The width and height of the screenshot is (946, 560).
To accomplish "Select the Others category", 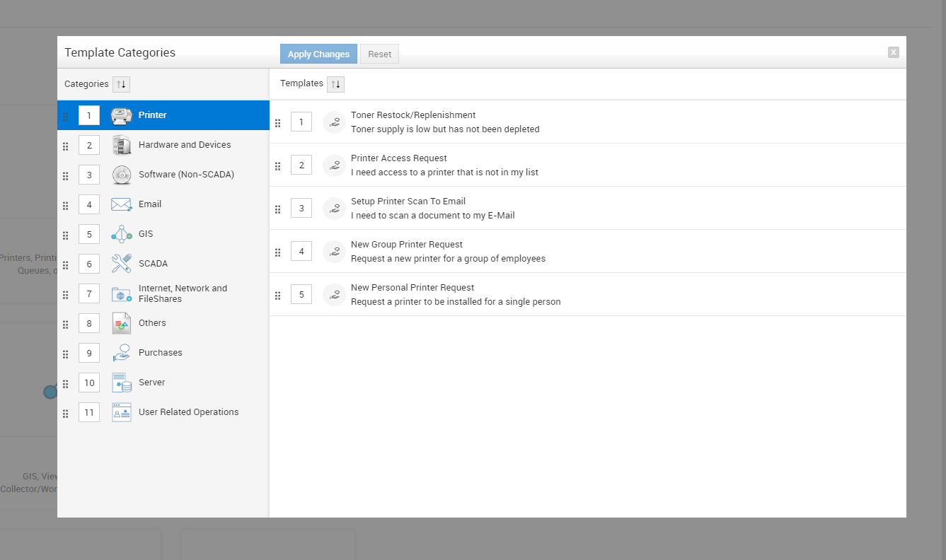I will 163,323.
